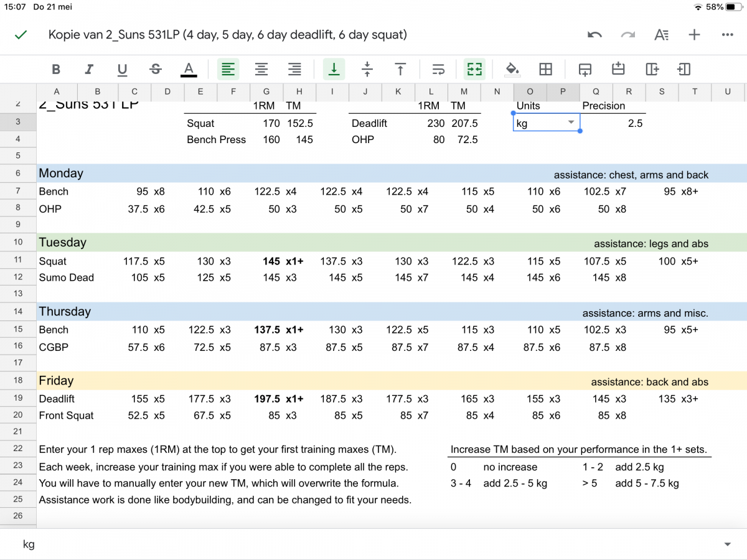The image size is (747, 560).
Task: Toggle bold formatting
Action: 56,69
